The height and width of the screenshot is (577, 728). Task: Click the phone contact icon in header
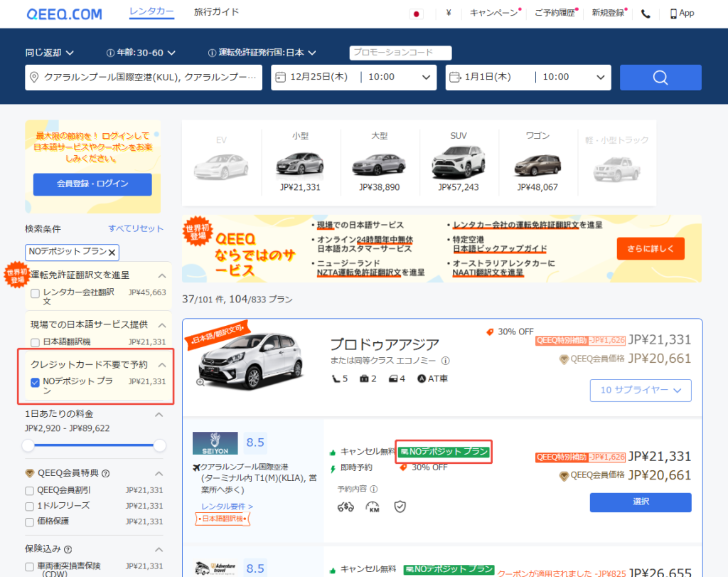(x=646, y=14)
